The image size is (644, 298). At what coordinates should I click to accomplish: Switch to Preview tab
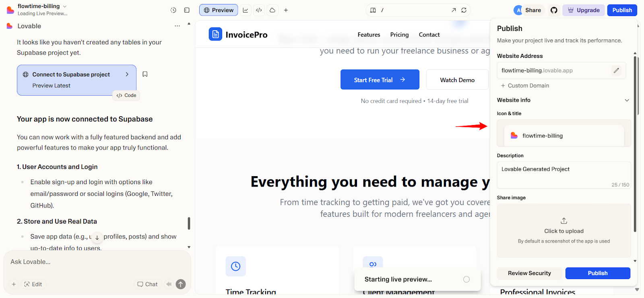point(219,10)
